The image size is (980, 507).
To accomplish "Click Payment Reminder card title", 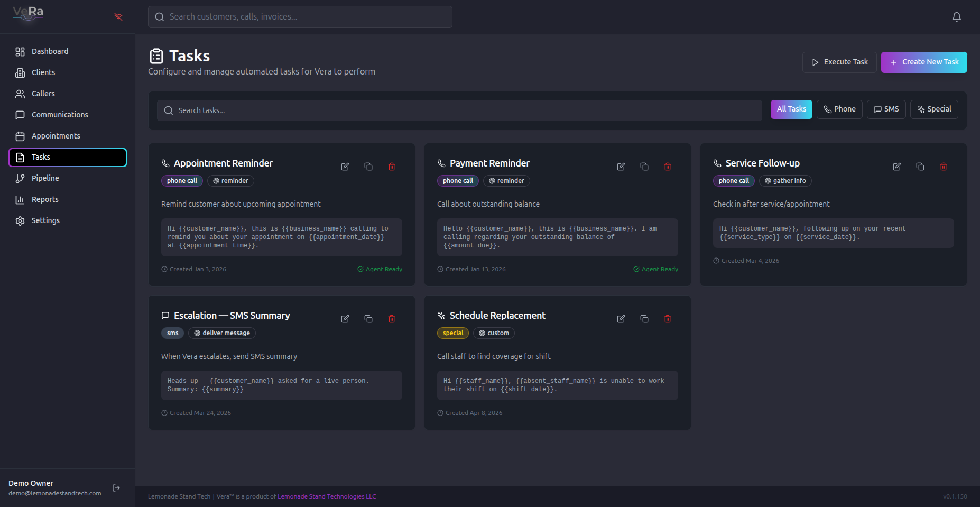I will pos(489,163).
